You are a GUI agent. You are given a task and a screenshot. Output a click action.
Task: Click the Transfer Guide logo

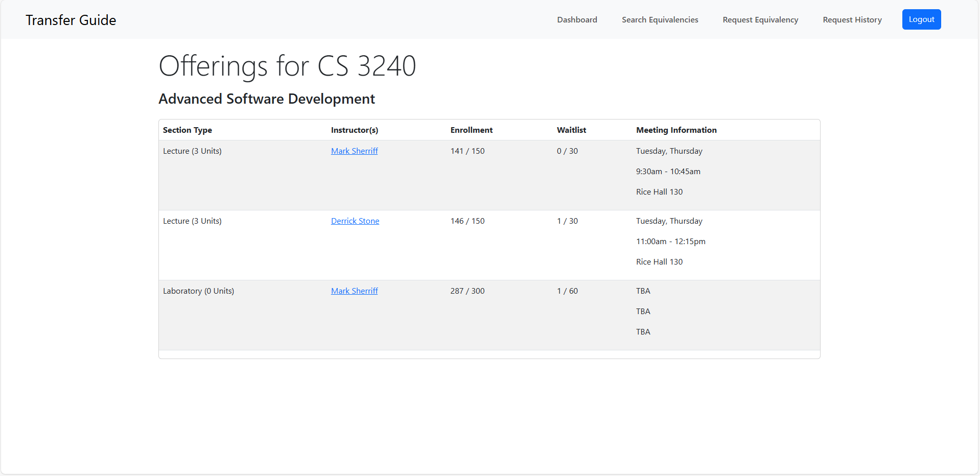point(71,20)
